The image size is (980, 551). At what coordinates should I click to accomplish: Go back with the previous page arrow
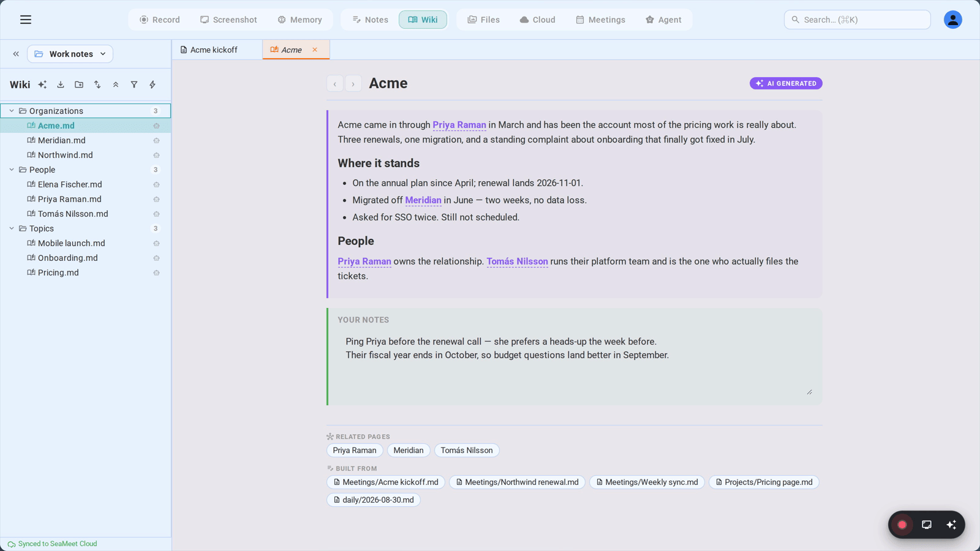(x=335, y=84)
